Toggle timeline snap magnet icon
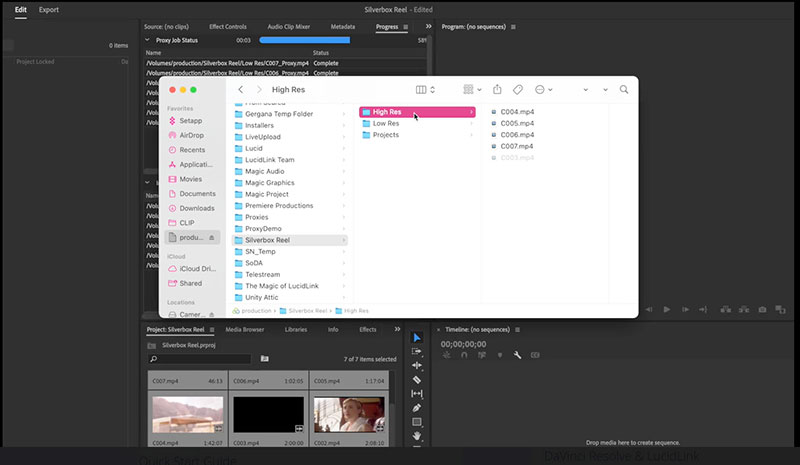The width and height of the screenshot is (800, 465). pos(464,355)
